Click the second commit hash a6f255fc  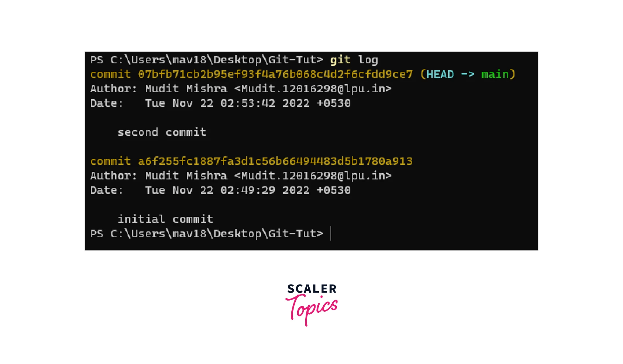[275, 161]
